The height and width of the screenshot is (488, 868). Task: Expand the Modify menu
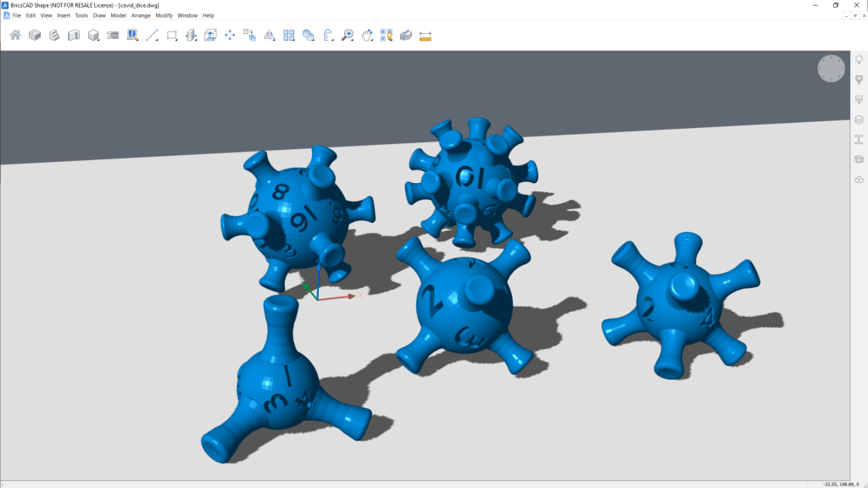[x=164, y=15]
